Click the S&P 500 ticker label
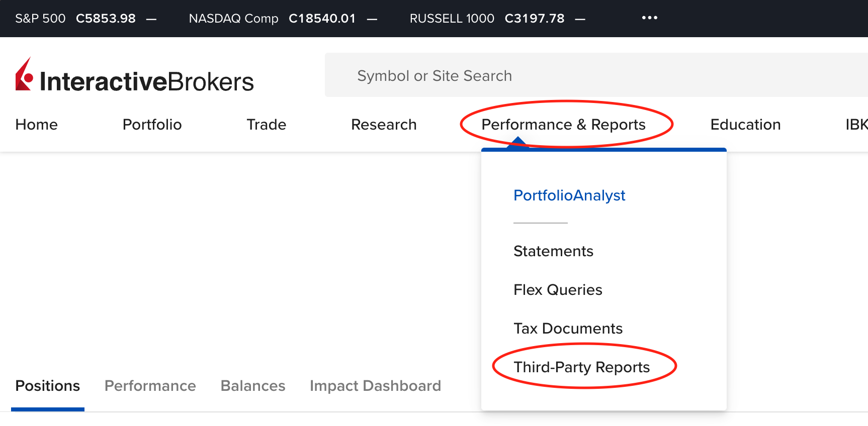This screenshot has height=426, width=868. point(40,19)
